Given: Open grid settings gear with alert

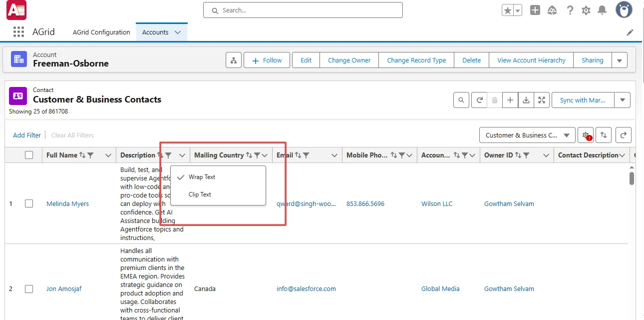Looking at the screenshot, I should pyautogui.click(x=586, y=135).
